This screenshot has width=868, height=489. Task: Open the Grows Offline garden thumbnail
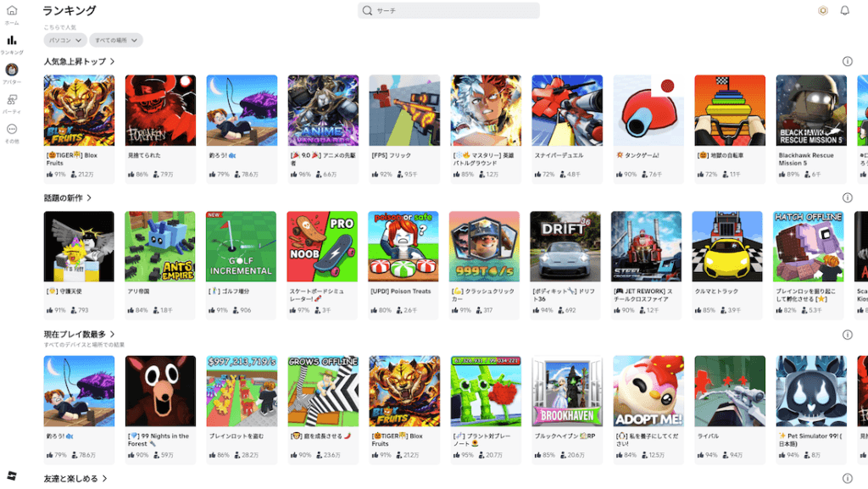tap(323, 391)
